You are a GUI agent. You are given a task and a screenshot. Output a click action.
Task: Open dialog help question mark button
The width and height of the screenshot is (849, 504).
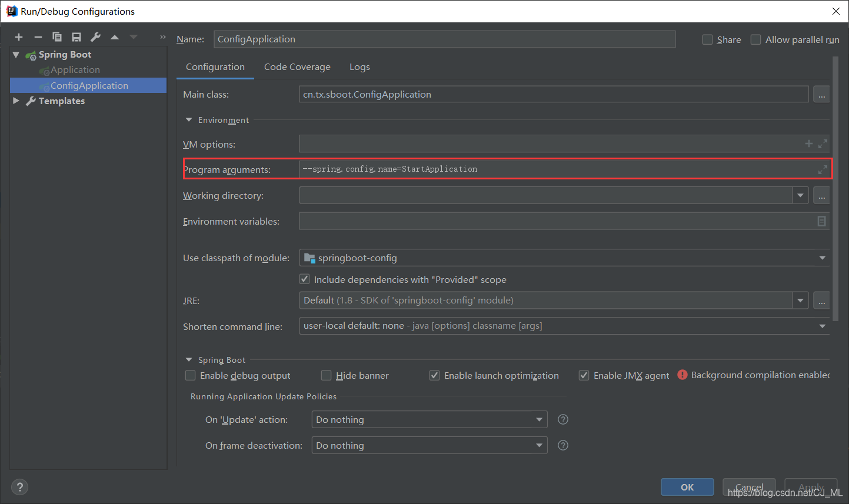point(20,487)
